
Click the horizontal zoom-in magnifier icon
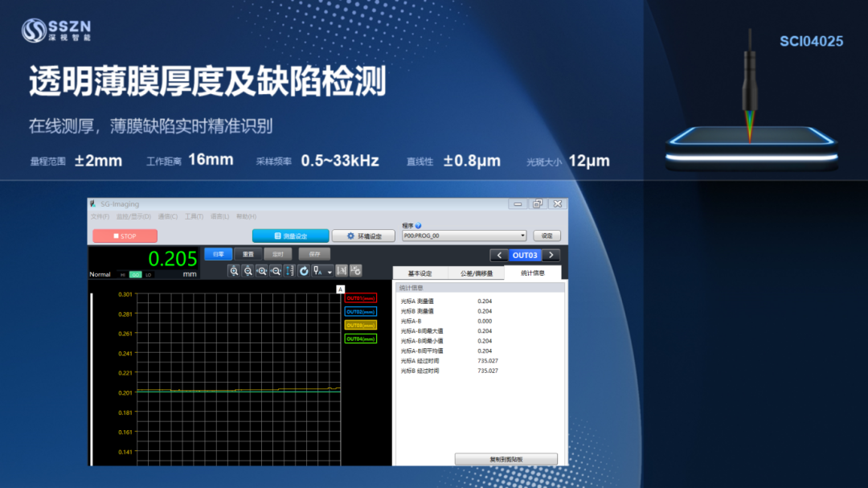pyautogui.click(x=262, y=271)
